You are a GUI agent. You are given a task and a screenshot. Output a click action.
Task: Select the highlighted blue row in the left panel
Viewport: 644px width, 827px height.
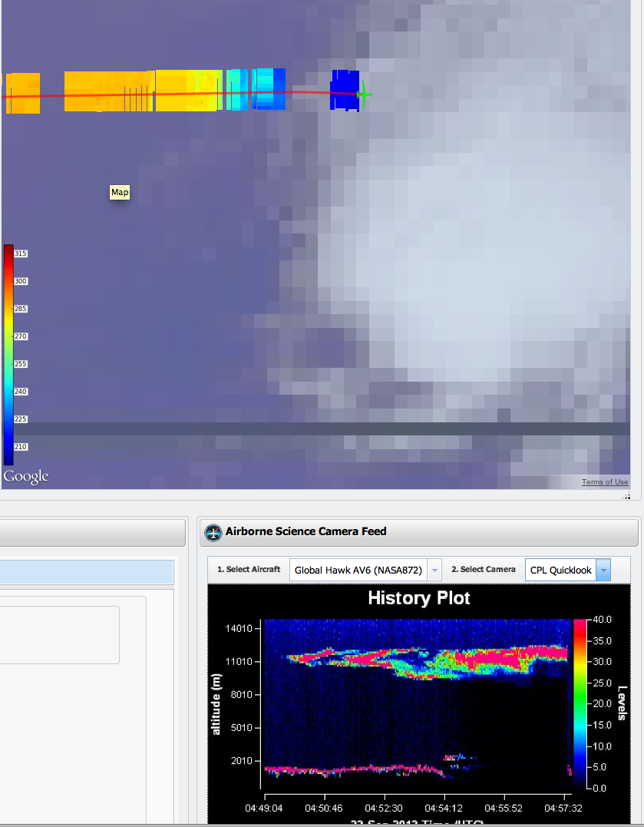click(87, 573)
